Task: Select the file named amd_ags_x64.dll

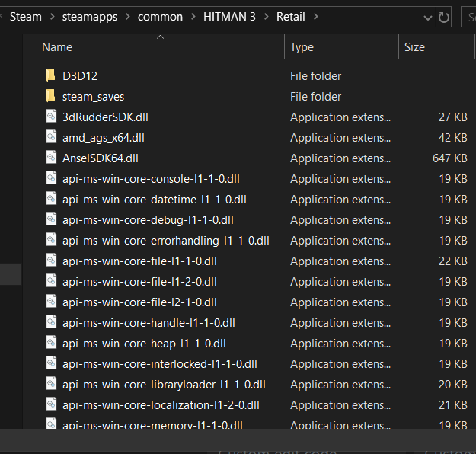Action: (x=104, y=138)
